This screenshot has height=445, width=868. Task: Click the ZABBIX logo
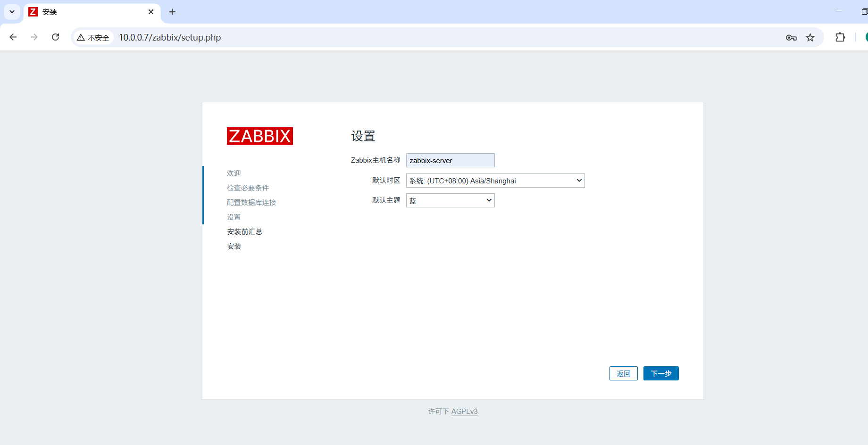[x=260, y=136]
